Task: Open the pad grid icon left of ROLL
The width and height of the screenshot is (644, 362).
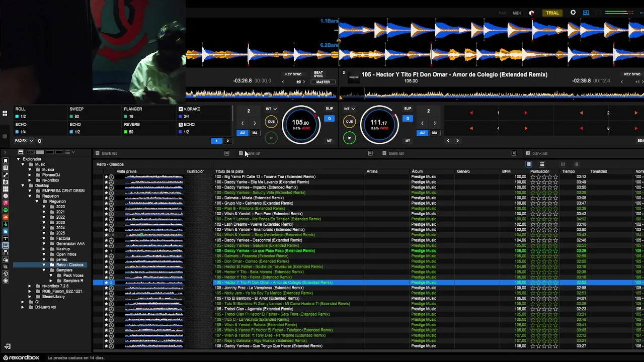Action: (x=5, y=114)
